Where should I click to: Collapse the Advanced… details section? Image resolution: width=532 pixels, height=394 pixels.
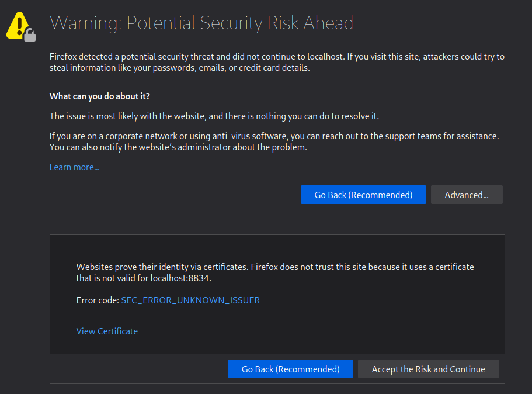point(466,195)
